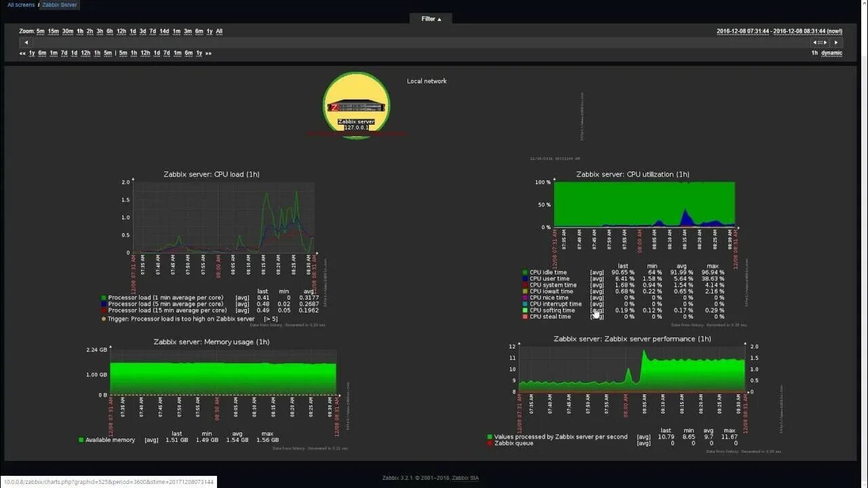The height and width of the screenshot is (488, 868).
Task: Grab the time scrollbar slider handle
Action: click(x=820, y=42)
